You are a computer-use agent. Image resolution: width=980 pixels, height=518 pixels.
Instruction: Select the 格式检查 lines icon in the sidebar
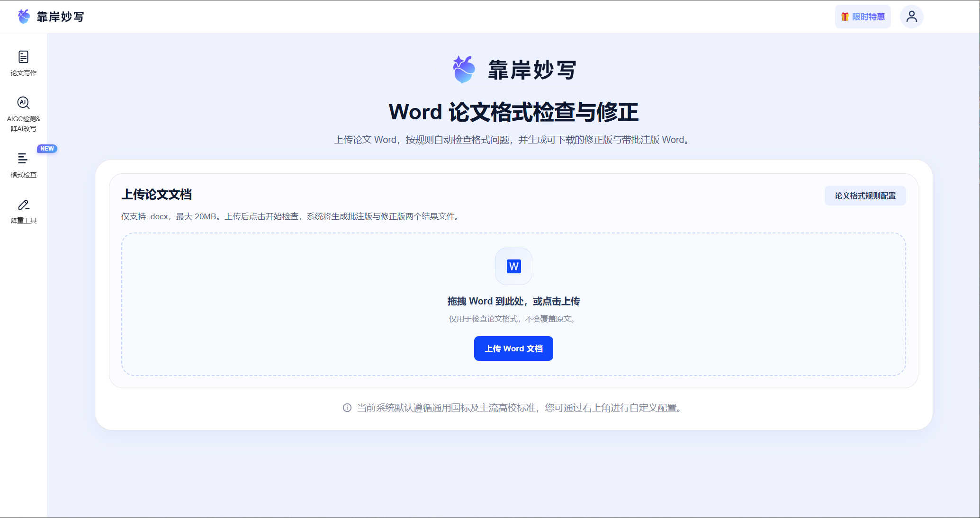(23, 158)
